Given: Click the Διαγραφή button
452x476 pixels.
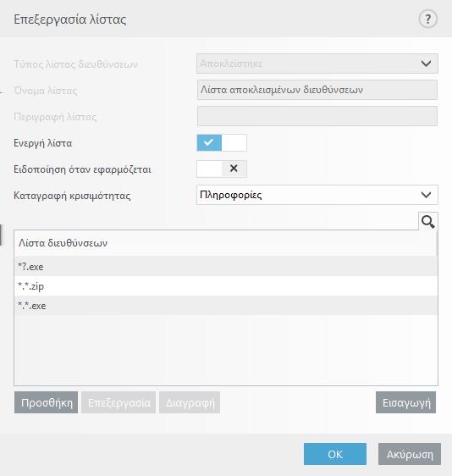Looking at the screenshot, I should click(x=190, y=402).
